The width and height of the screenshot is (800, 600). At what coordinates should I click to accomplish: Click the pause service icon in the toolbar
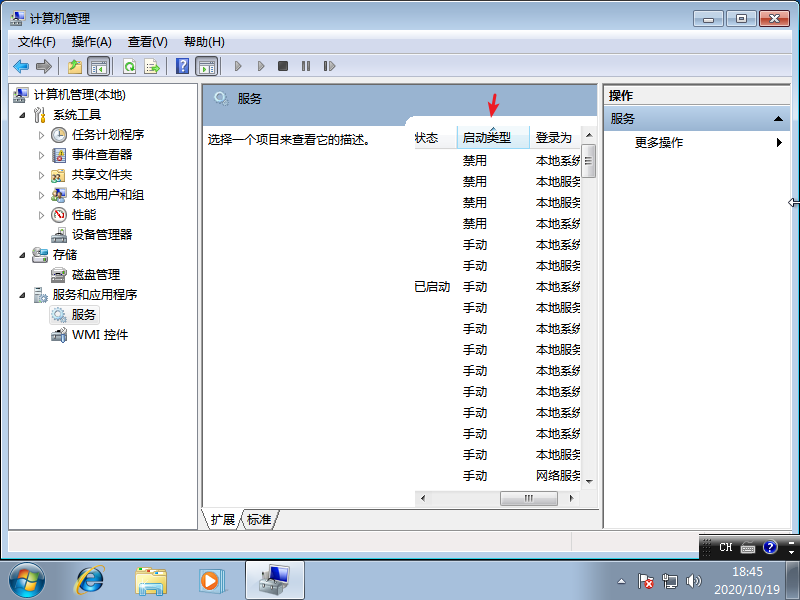306,66
